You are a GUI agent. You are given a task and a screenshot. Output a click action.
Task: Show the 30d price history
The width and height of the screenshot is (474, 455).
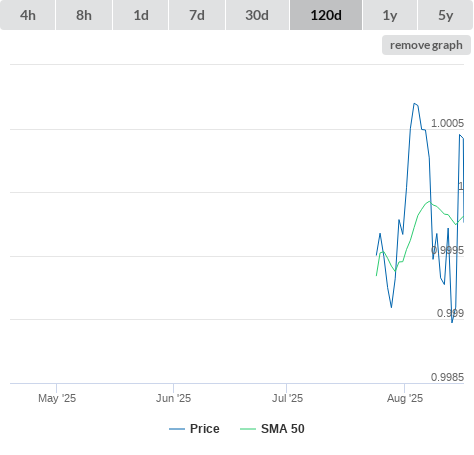tap(257, 15)
